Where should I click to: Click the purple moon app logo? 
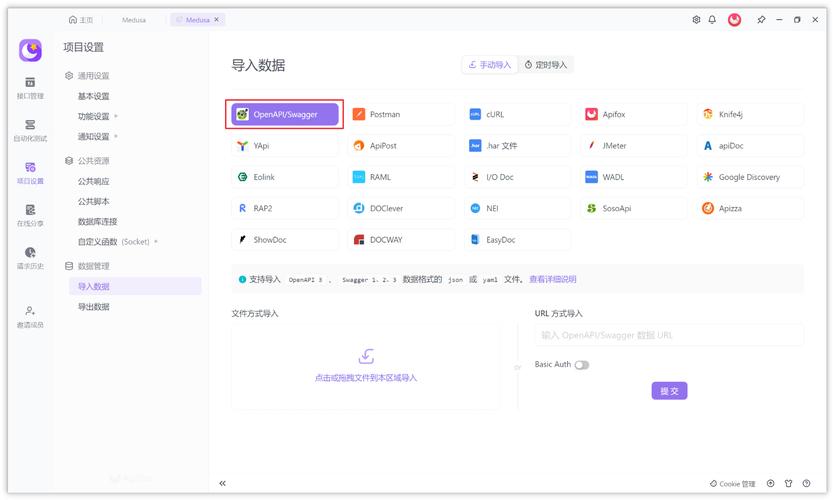[30, 51]
